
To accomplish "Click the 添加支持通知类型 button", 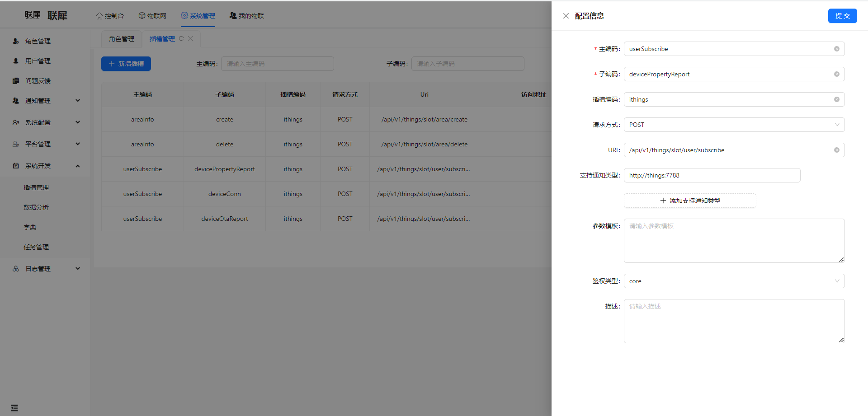I will click(x=690, y=201).
